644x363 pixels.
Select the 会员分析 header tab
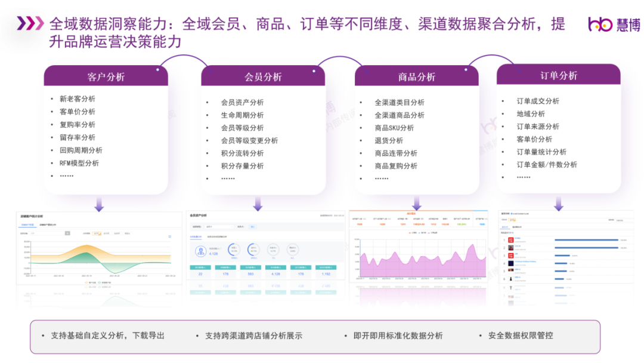click(x=262, y=76)
